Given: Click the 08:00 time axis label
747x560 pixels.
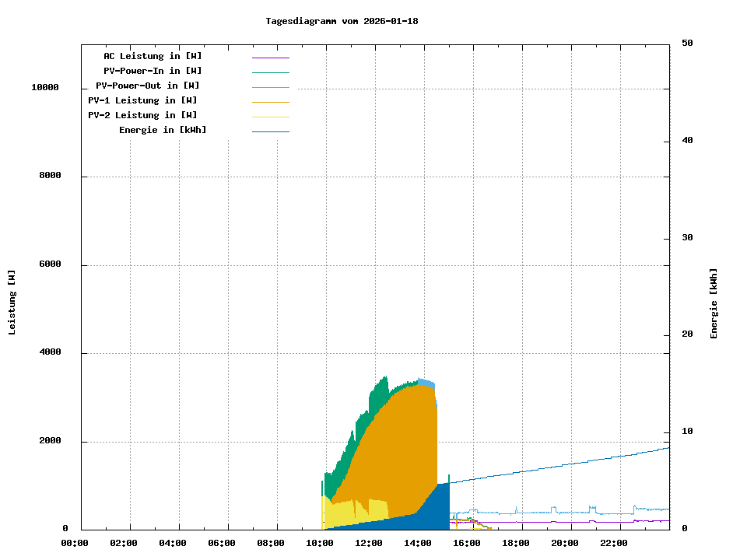Looking at the screenshot, I should (x=270, y=543).
